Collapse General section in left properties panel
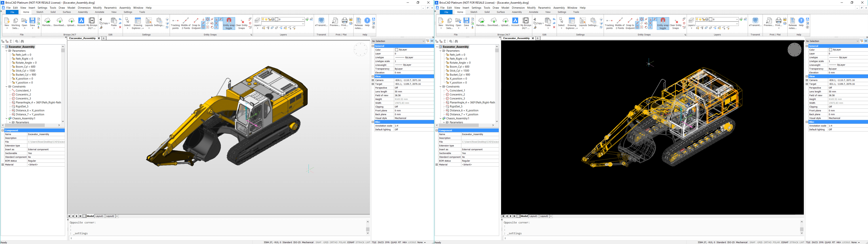The width and height of the screenshot is (868, 244). [373, 46]
